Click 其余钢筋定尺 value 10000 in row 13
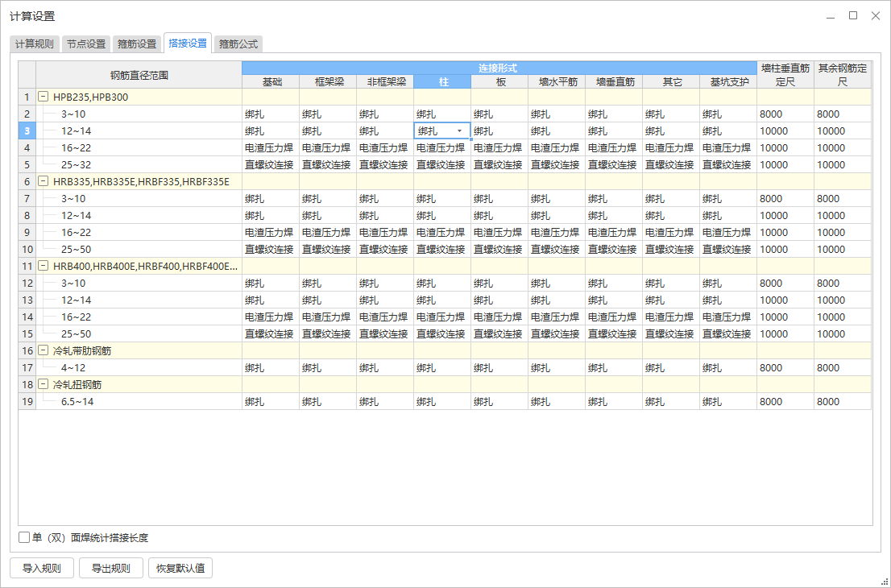Viewport: 891px width, 588px height. [x=843, y=300]
